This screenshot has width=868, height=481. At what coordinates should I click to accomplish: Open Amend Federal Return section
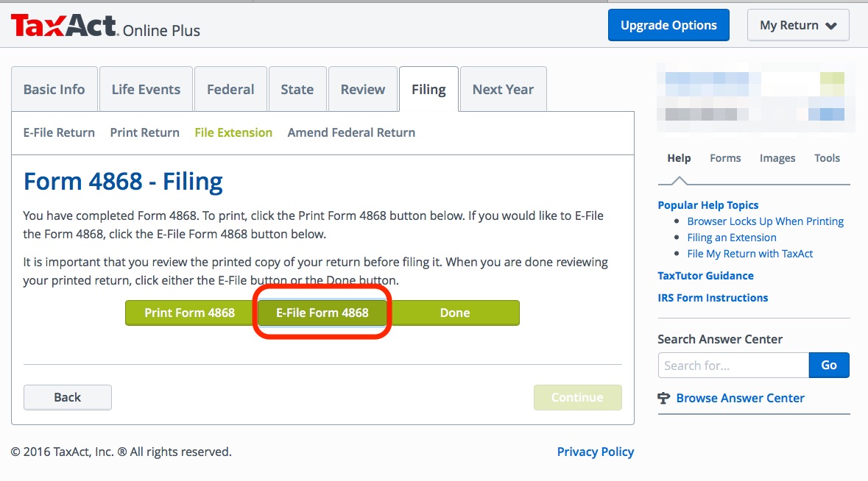pos(351,132)
